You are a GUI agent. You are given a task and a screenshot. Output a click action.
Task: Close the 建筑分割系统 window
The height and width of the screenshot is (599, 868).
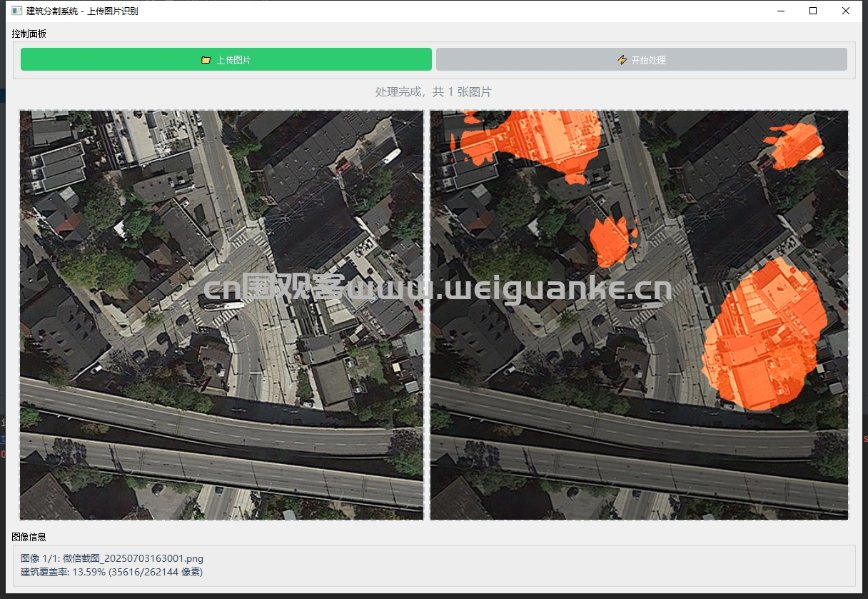tap(846, 11)
